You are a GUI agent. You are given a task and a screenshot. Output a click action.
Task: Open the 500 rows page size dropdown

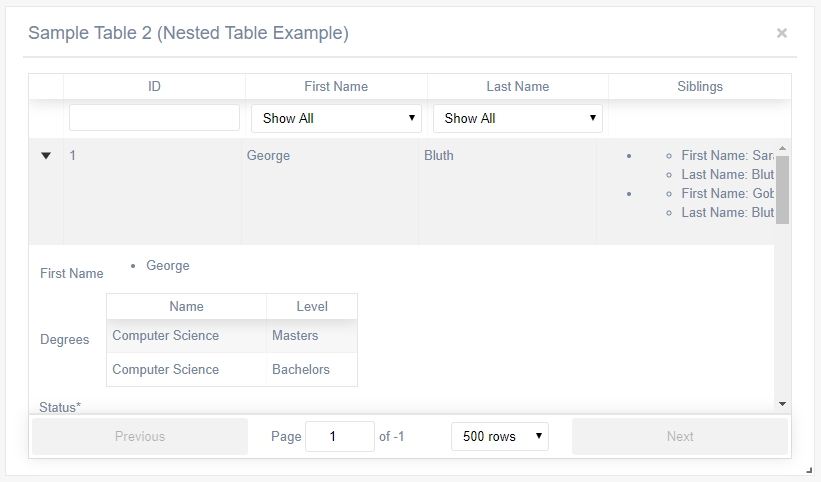[x=499, y=436]
